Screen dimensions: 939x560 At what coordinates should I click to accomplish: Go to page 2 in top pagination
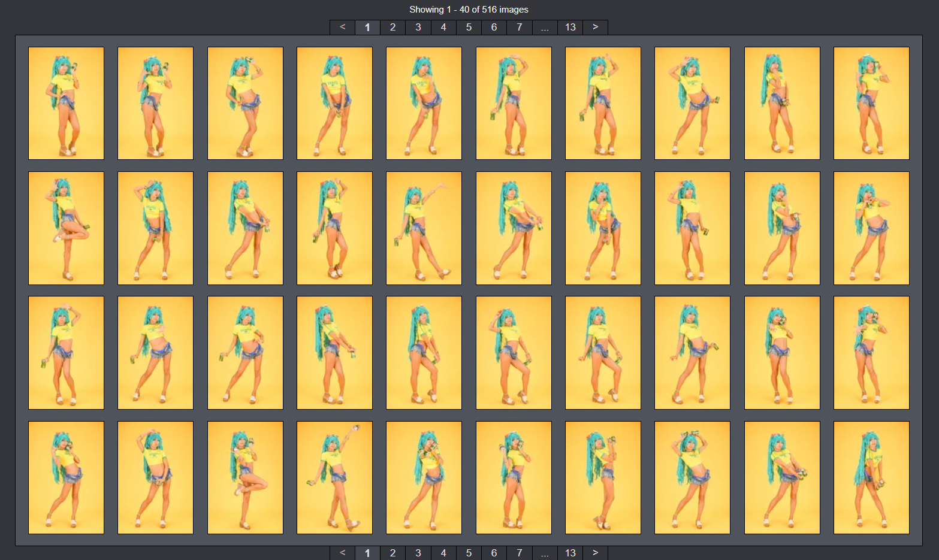pyautogui.click(x=392, y=27)
